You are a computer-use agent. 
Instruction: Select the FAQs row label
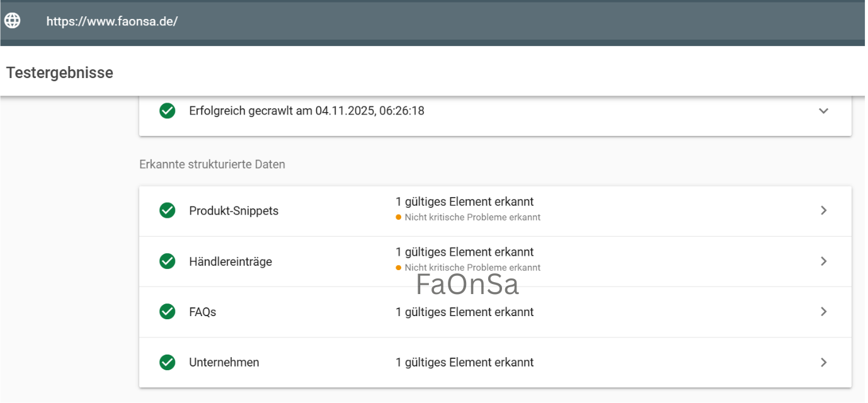pos(202,312)
